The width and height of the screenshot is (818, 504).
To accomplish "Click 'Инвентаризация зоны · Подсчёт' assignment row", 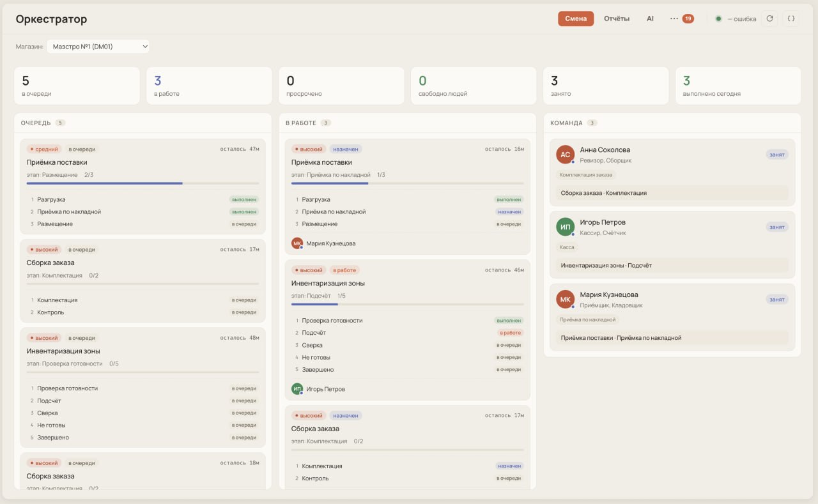I will 672,265.
